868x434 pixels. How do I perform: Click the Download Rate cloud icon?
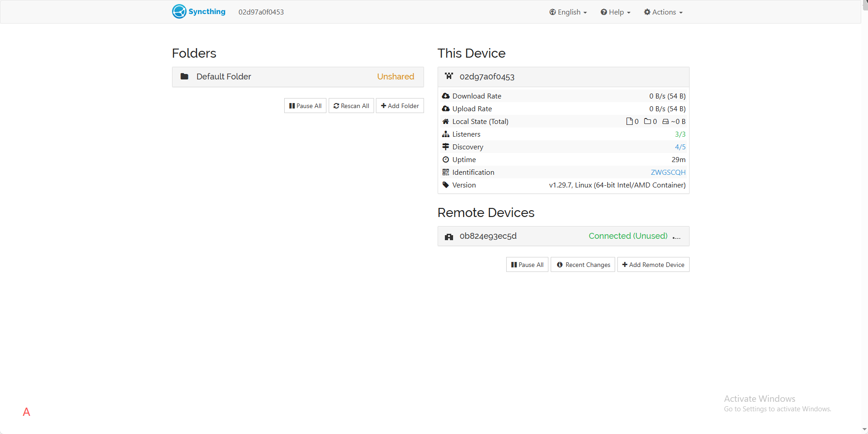coord(446,96)
